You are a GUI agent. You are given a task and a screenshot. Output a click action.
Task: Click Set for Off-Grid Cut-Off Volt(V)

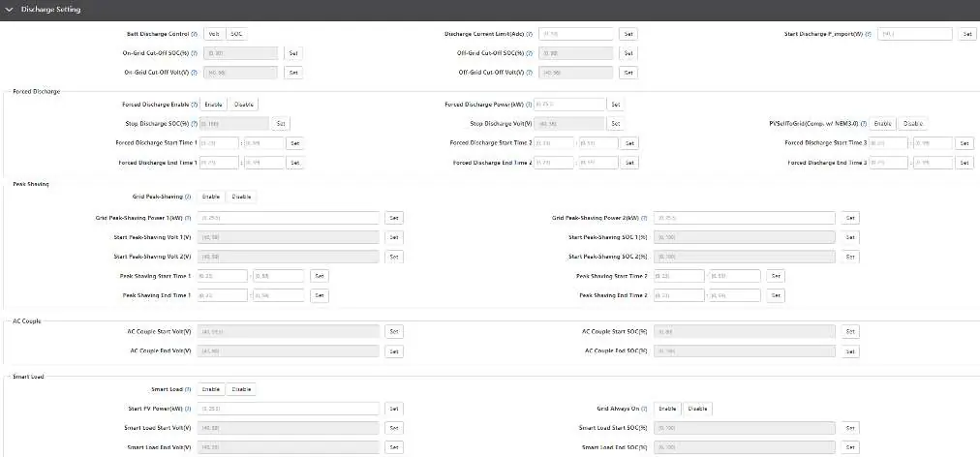pyautogui.click(x=628, y=74)
